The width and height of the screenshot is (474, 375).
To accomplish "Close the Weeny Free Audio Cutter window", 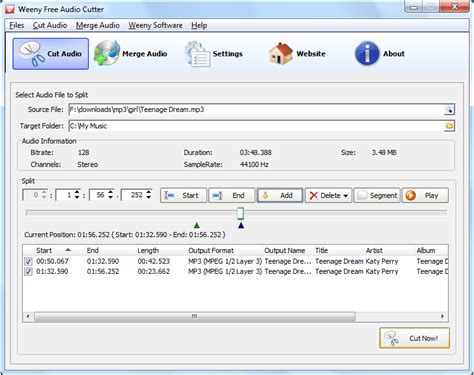I will (454, 6).
